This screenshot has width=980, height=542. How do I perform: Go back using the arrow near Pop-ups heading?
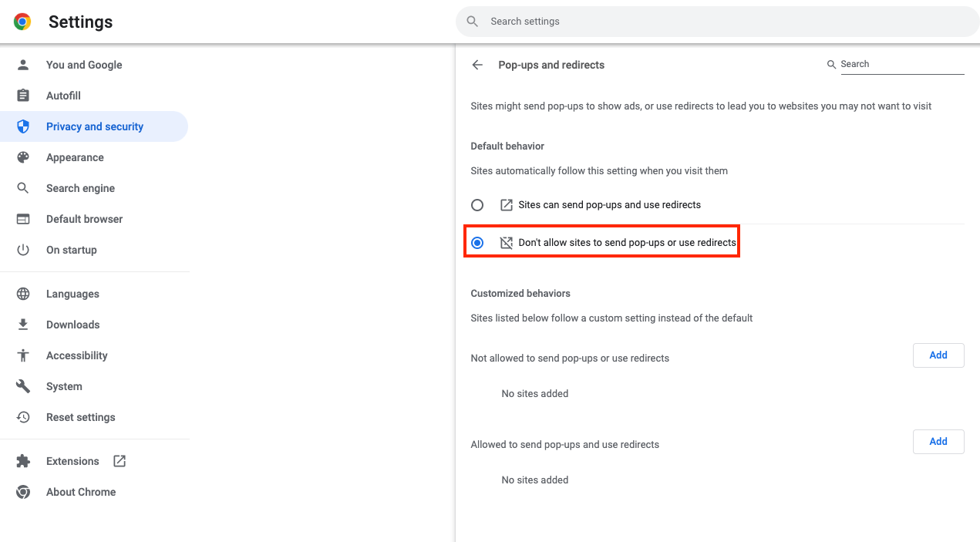pyautogui.click(x=477, y=65)
